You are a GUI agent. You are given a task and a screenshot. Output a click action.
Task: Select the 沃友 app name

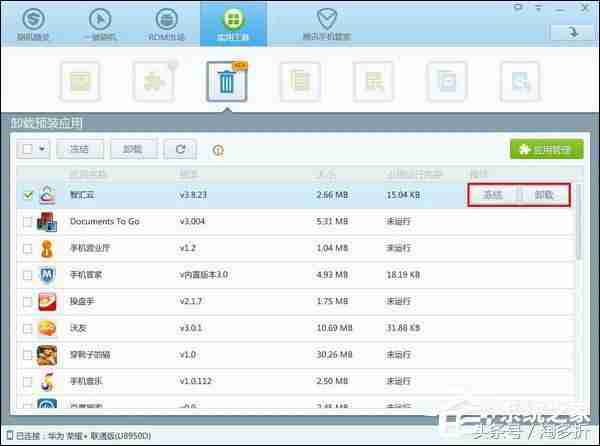click(x=78, y=328)
